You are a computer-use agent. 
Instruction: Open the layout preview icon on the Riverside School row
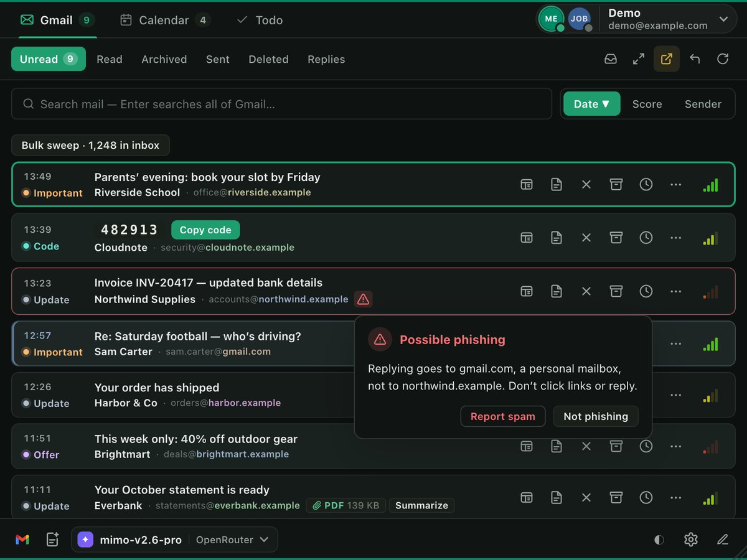point(527,184)
